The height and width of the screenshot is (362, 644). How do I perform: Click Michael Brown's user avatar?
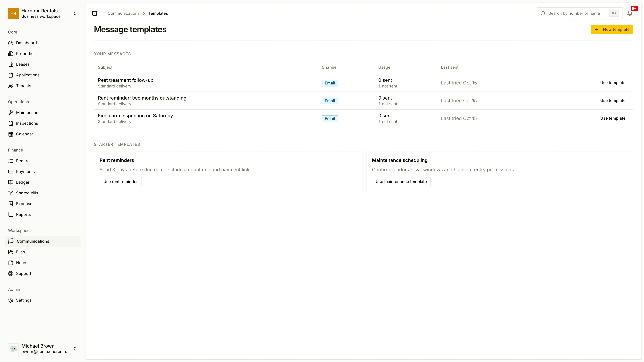[x=13, y=349]
